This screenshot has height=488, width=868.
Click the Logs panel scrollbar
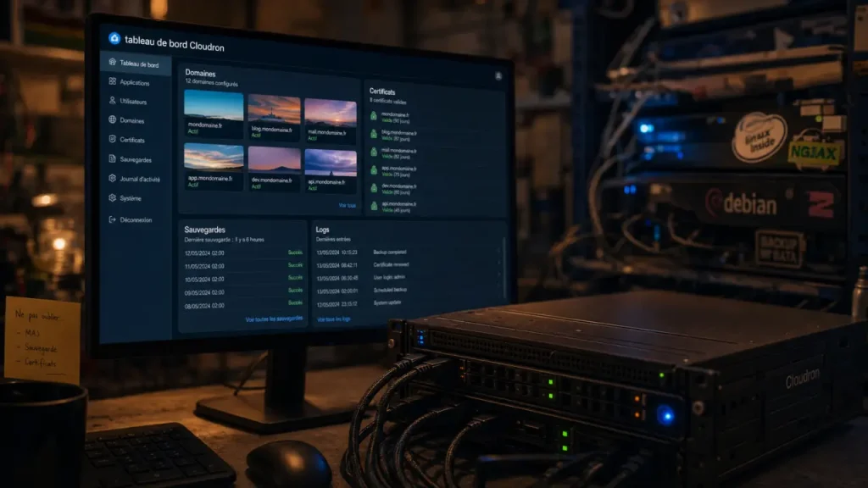click(x=504, y=269)
